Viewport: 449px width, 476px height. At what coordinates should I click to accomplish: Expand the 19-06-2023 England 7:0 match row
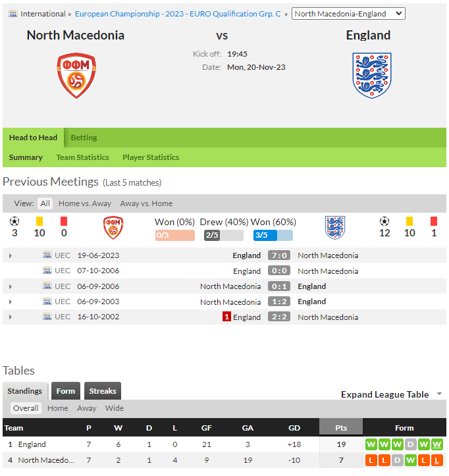11,255
